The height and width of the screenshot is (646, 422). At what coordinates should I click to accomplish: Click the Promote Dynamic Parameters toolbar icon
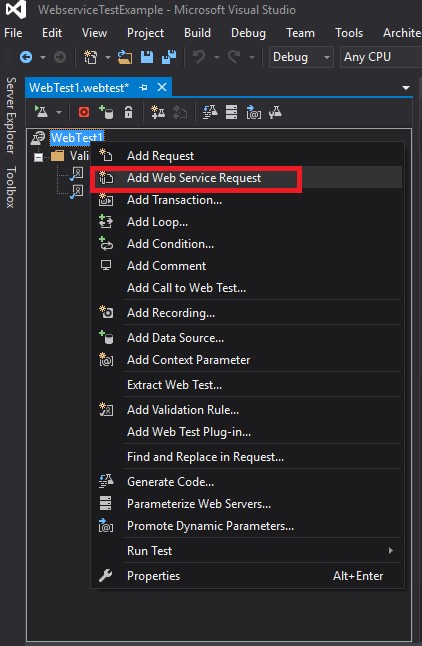253,112
